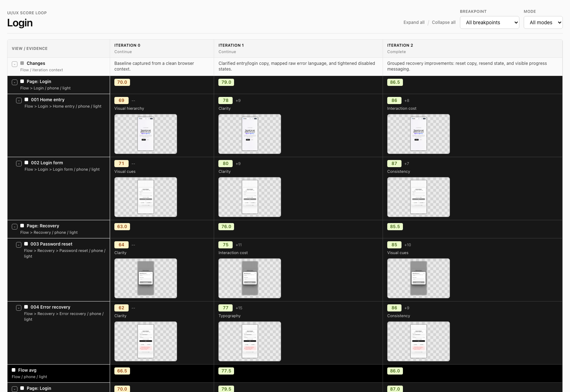Open the Breakpoint dropdown showing All breakpoints
The image size is (570, 392).
pyautogui.click(x=489, y=22)
